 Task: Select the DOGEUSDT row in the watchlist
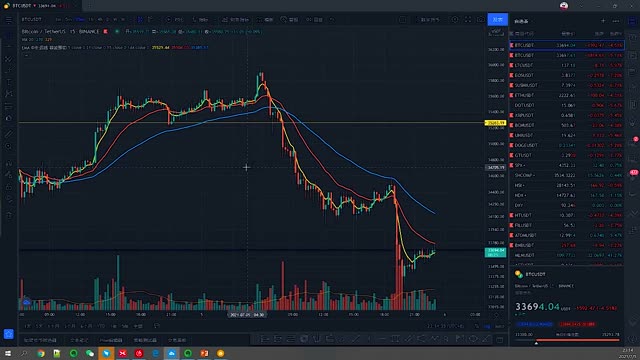coord(566,145)
